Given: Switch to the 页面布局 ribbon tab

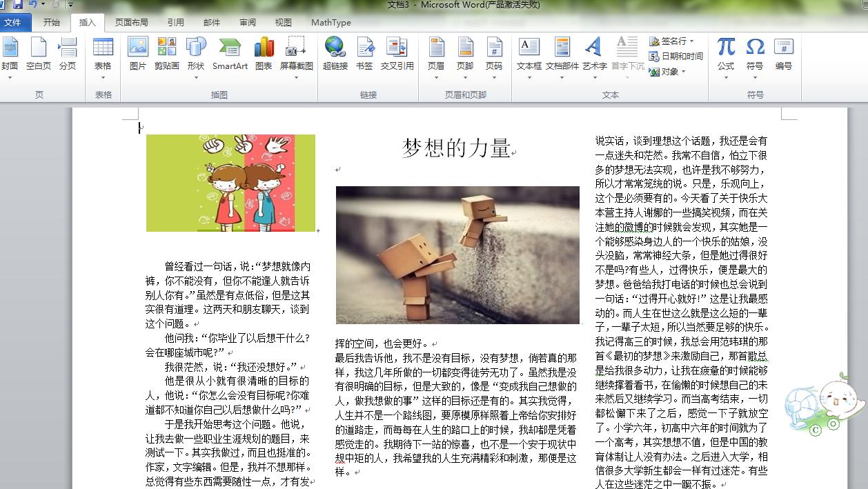Looking at the screenshot, I should [x=132, y=22].
